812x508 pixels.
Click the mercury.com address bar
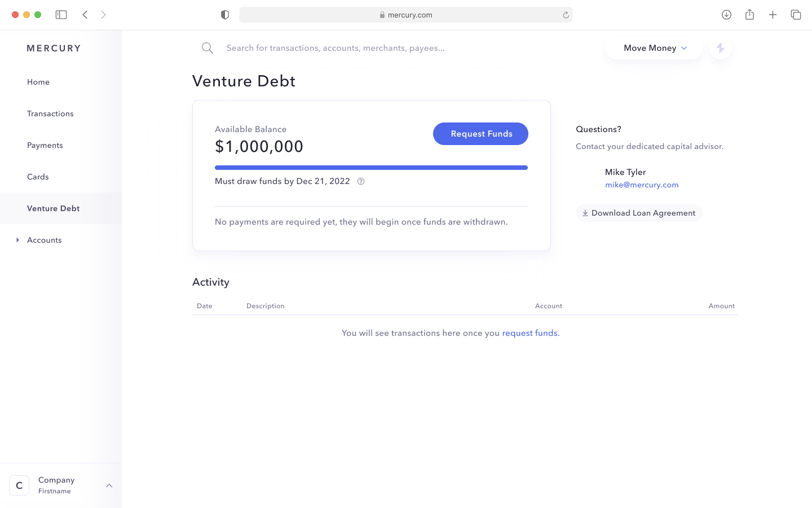click(406, 15)
